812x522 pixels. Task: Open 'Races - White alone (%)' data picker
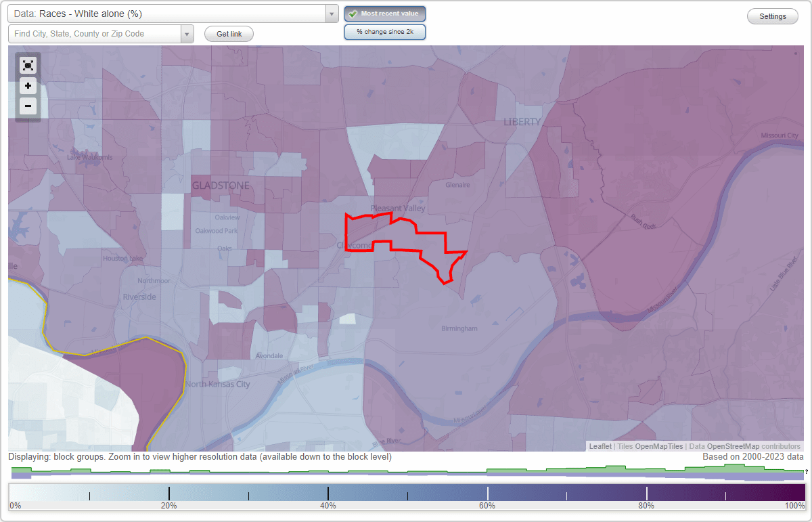[169, 13]
